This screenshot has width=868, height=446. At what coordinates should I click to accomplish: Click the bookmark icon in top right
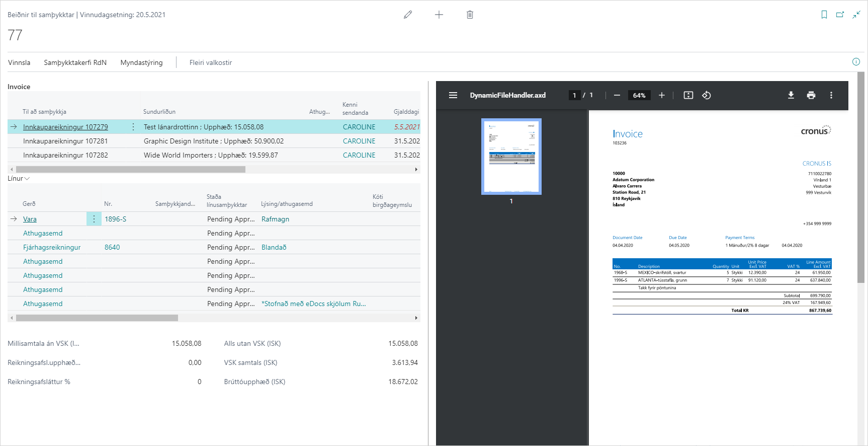pos(824,15)
